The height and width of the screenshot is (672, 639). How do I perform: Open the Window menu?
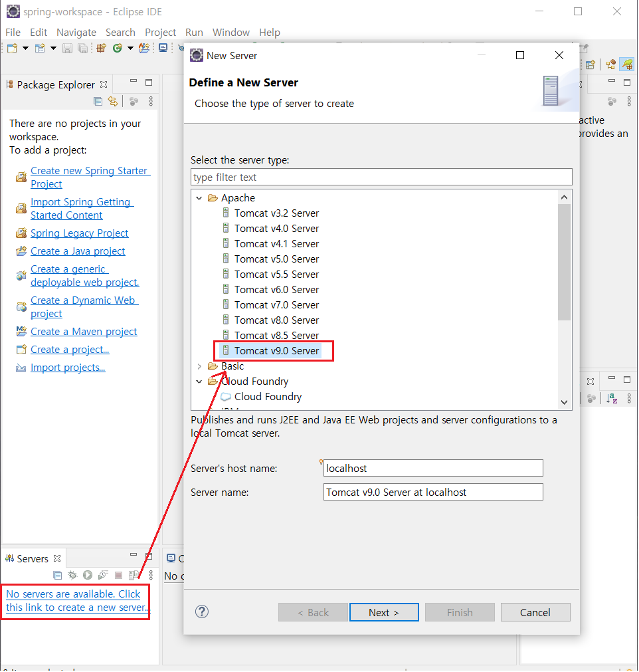[x=231, y=33]
